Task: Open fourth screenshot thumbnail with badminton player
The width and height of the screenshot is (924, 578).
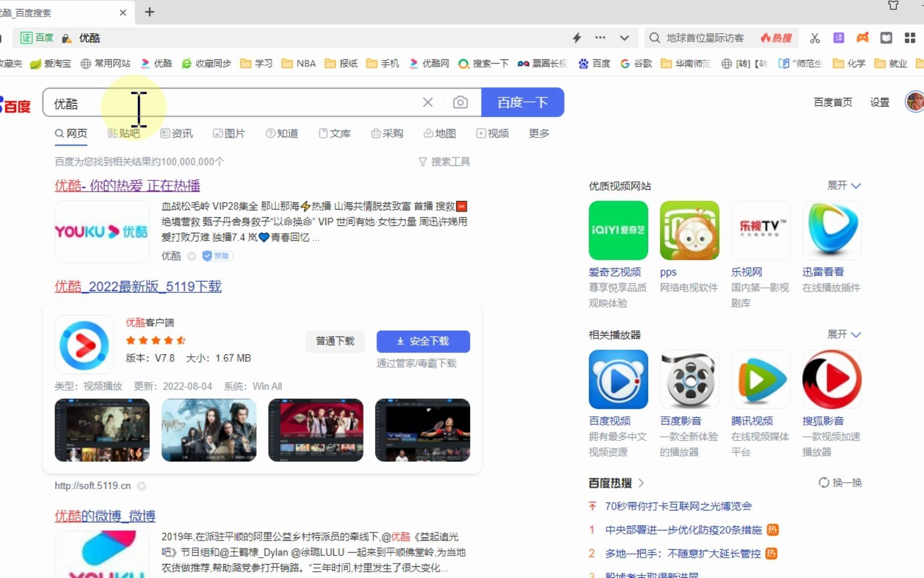Action: click(422, 430)
